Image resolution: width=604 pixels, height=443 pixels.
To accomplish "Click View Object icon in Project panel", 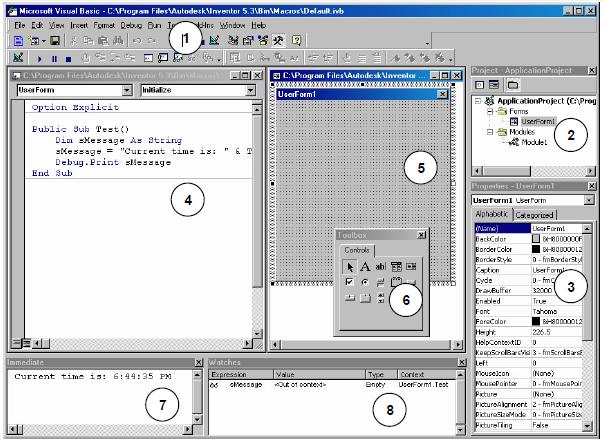I will click(x=494, y=85).
